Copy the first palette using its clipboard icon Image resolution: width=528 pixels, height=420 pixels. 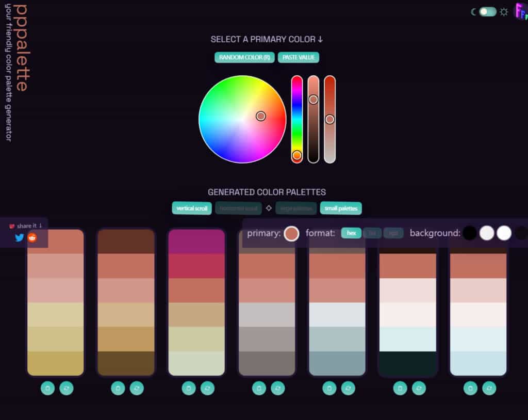pos(47,388)
